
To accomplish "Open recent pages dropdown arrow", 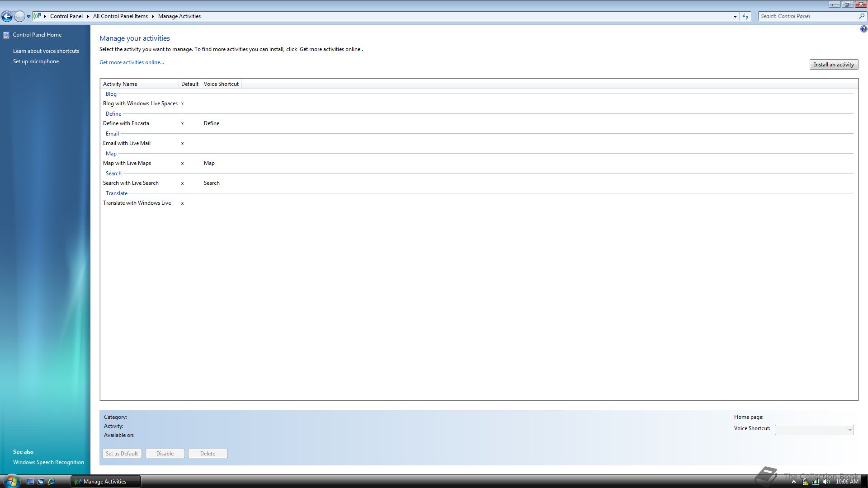I will (28, 17).
